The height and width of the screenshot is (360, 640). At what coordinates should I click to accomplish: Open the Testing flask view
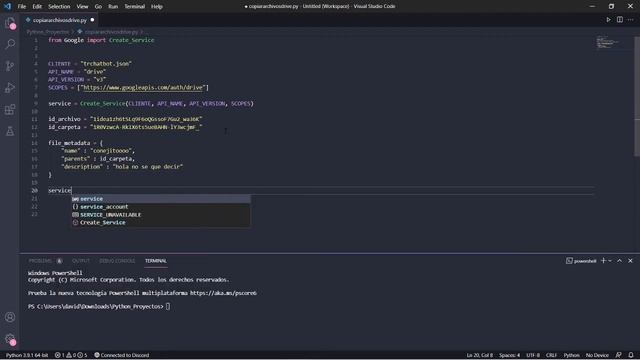[x=10, y=131]
